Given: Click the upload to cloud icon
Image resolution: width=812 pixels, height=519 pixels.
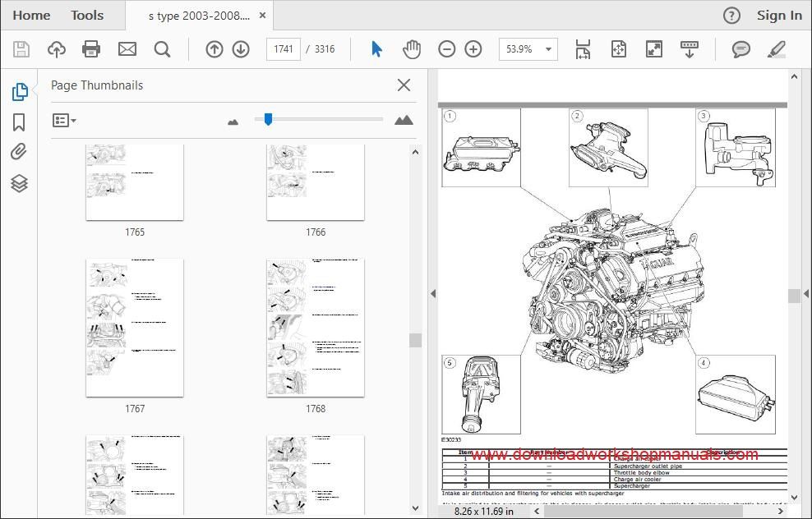Looking at the screenshot, I should 57,49.
